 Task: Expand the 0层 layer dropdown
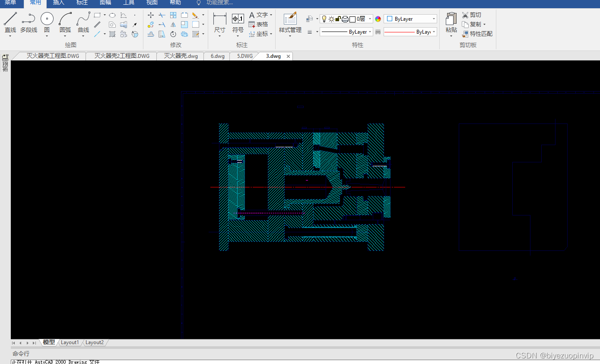coord(370,19)
